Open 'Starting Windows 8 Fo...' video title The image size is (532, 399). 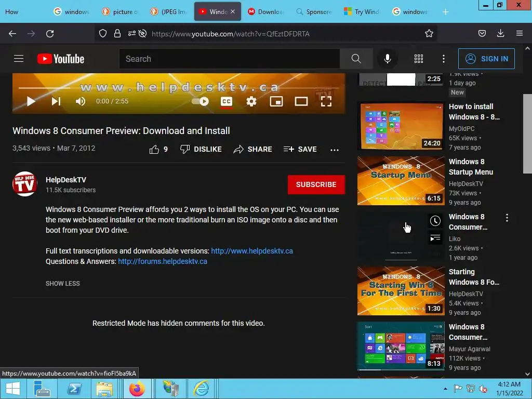474,277
